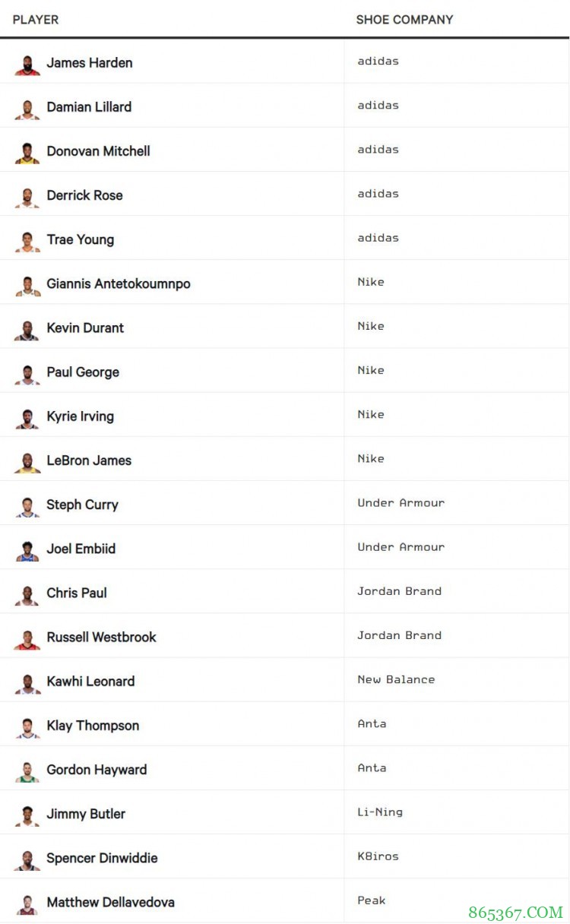Click Jimmy Butler's player avatar

27,815
